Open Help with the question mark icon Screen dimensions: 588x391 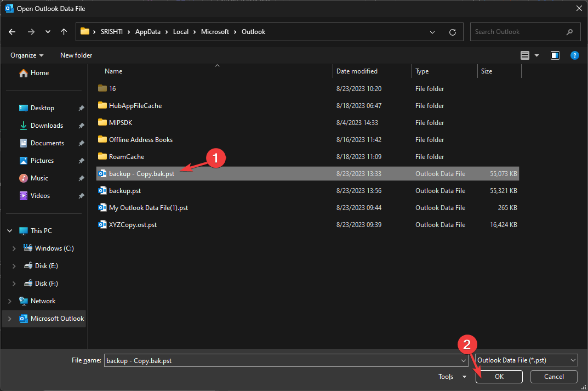point(574,55)
